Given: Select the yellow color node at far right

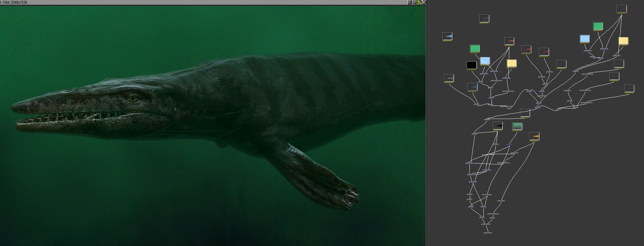Looking at the screenshot, I should pyautogui.click(x=623, y=41).
